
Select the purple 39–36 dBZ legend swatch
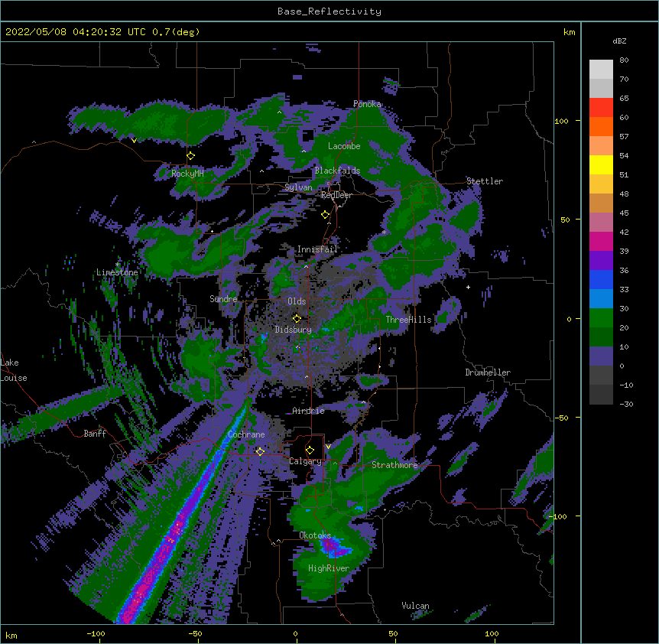point(601,261)
